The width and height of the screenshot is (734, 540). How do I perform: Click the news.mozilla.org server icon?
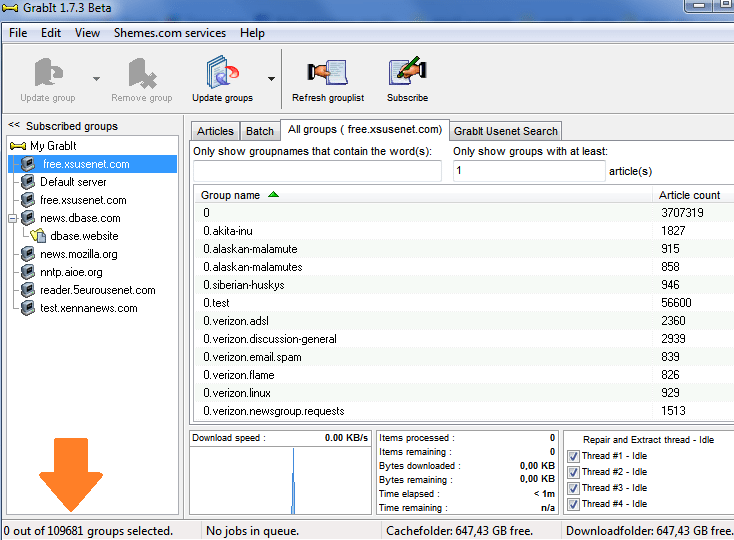[28, 254]
